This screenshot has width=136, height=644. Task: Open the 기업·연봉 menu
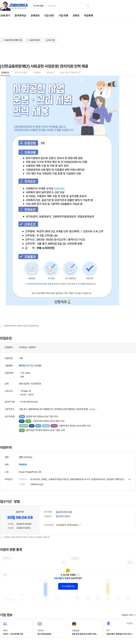(x=63, y=16)
